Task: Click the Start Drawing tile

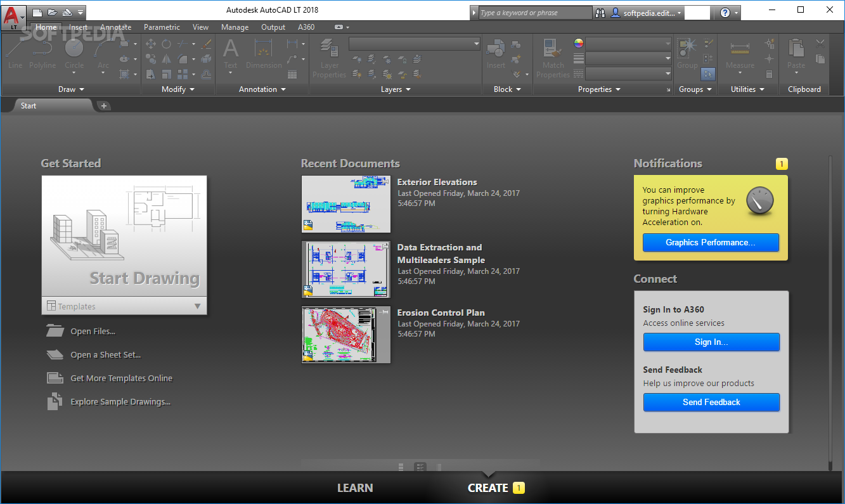Action: [124, 236]
